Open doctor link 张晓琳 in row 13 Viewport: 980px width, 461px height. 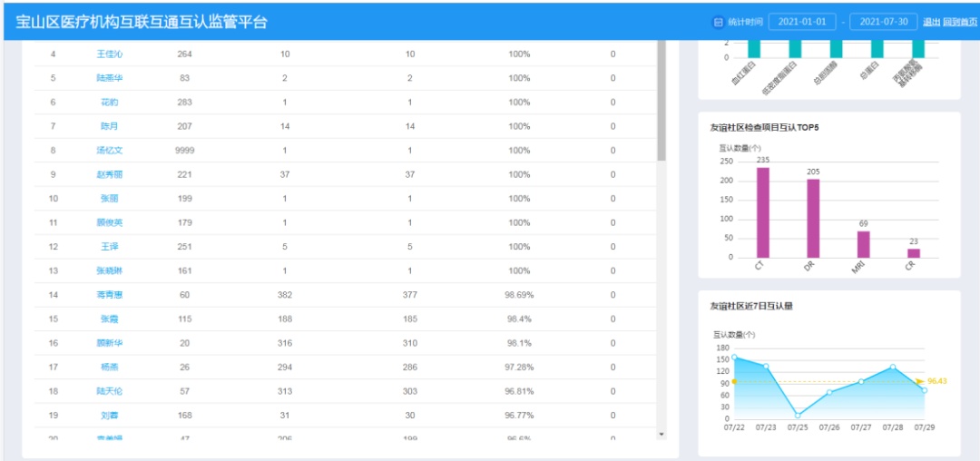110,270
